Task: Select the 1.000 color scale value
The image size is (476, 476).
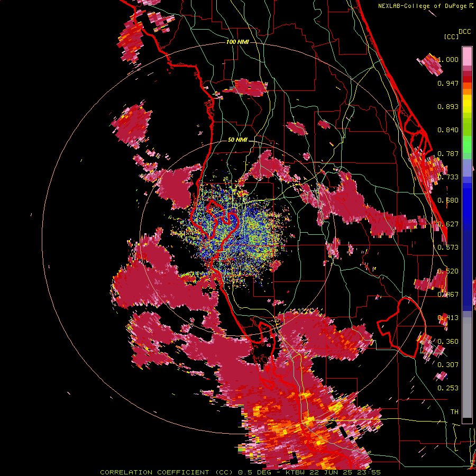Action: [448, 60]
